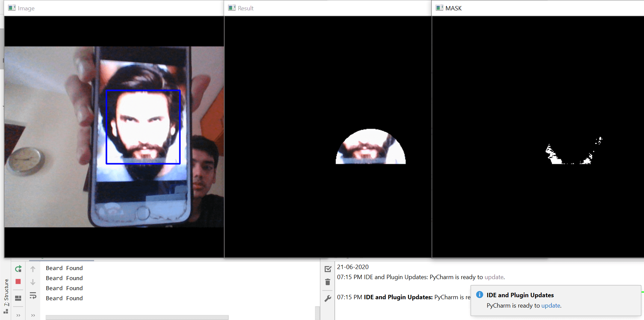Expand more console actions chevron under soft-wrap
Viewport: 644px width, 320px height.
[33, 315]
